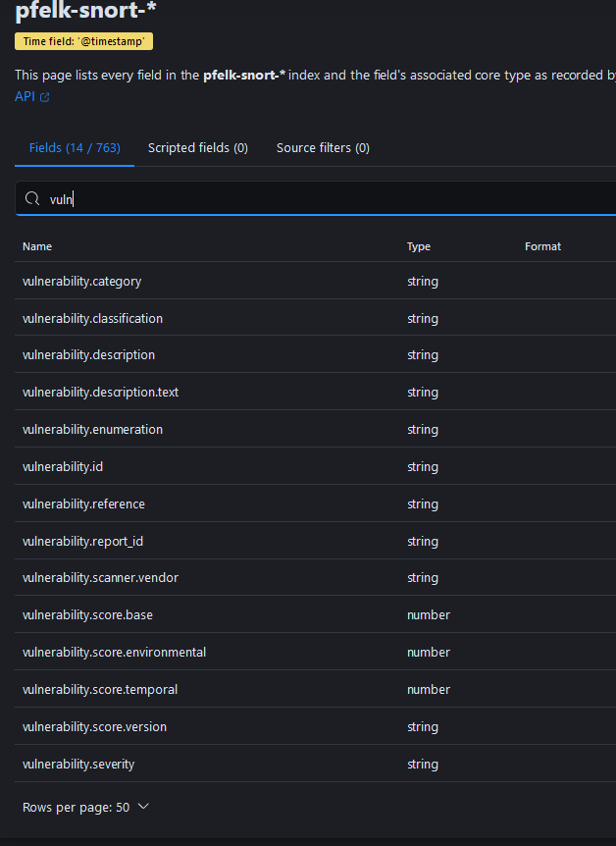Click the number type of vulnerability.score.base
The width and height of the screenshot is (616, 846).
pos(429,615)
